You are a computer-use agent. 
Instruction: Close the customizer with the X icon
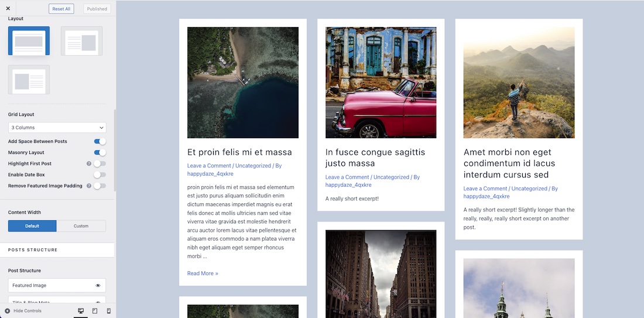(x=8, y=8)
